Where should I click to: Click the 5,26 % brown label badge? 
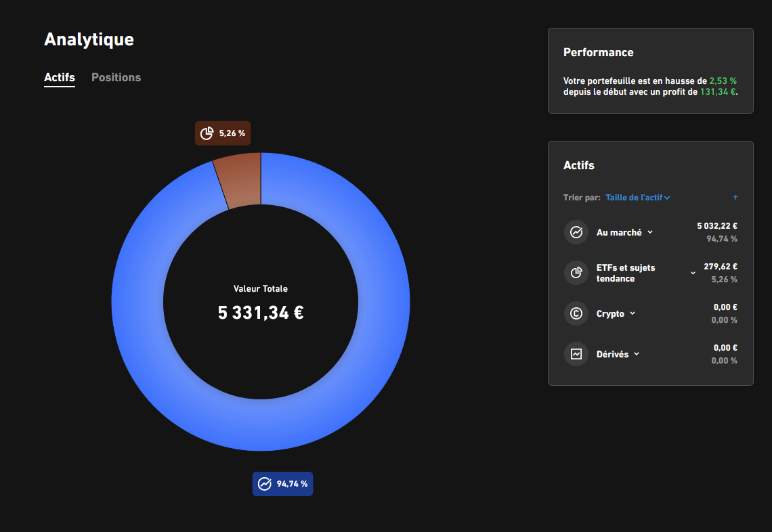tap(223, 133)
